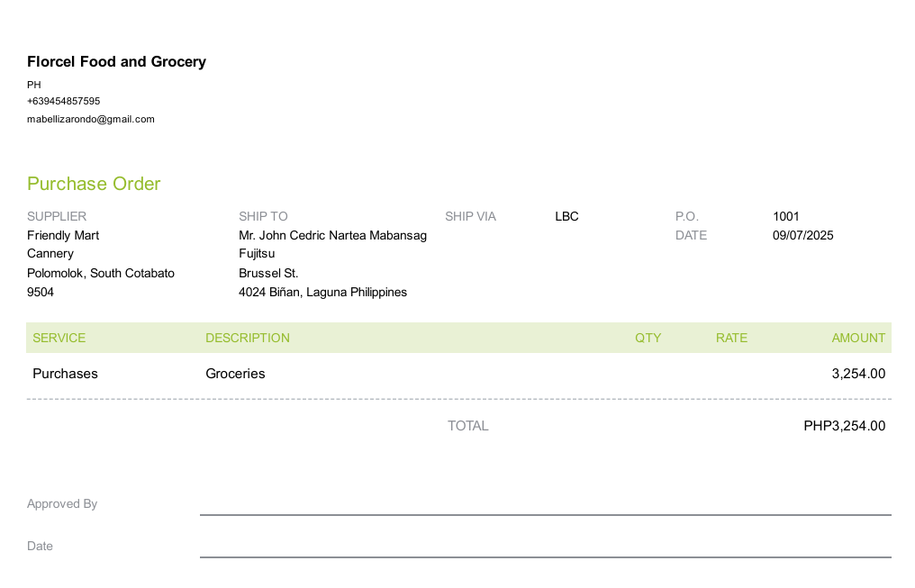
Task: Click the mabellizarondo@gmail.com email address
Action: (91, 119)
